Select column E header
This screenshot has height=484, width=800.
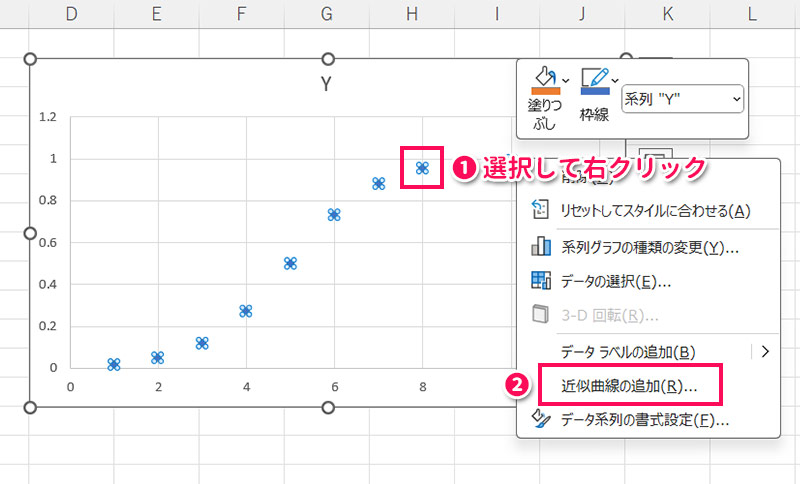click(157, 14)
